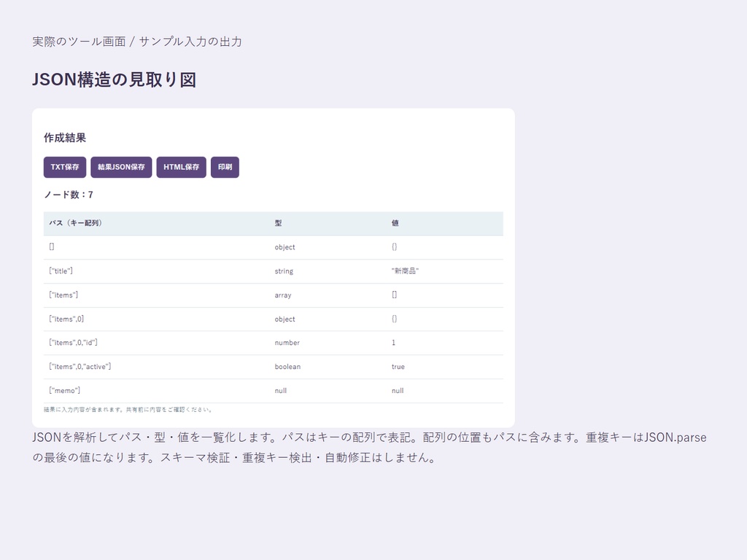Select the number type cell
This screenshot has width=747, height=560.
pyautogui.click(x=328, y=343)
